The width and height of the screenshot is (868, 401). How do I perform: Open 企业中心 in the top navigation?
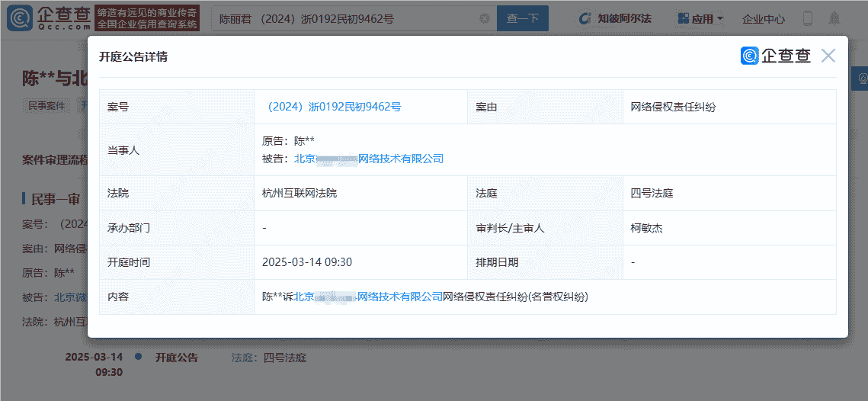tap(764, 18)
